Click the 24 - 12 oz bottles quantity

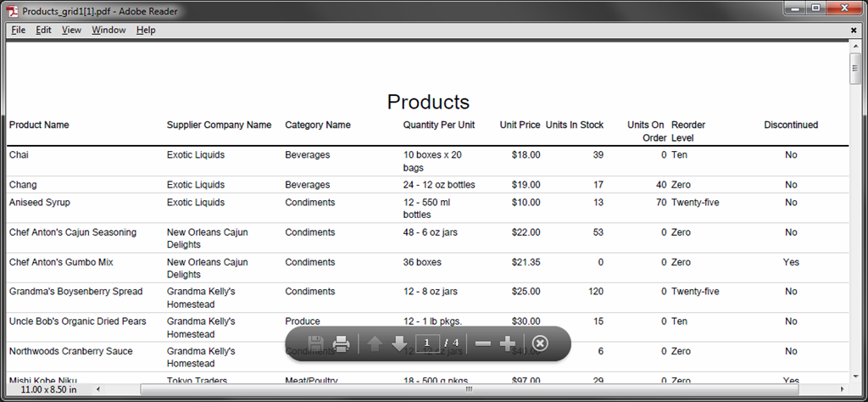[439, 185]
